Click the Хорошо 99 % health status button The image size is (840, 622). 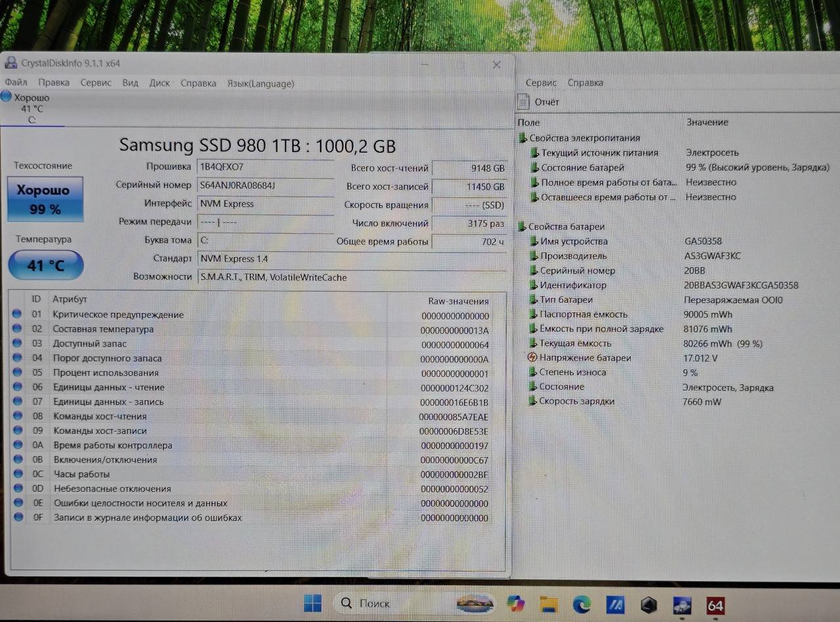pyautogui.click(x=45, y=199)
